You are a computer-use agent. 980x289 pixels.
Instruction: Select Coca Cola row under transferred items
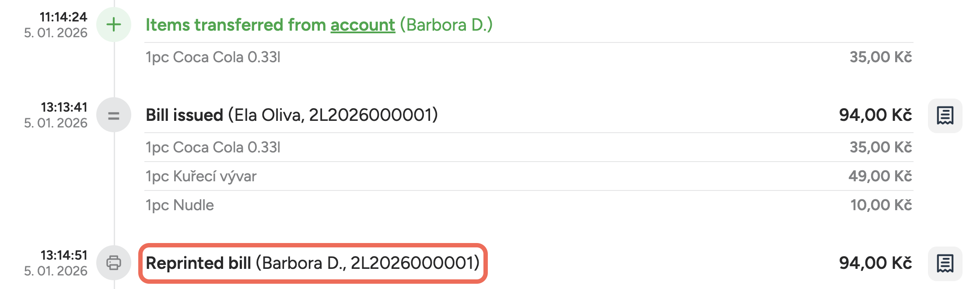[x=213, y=57]
